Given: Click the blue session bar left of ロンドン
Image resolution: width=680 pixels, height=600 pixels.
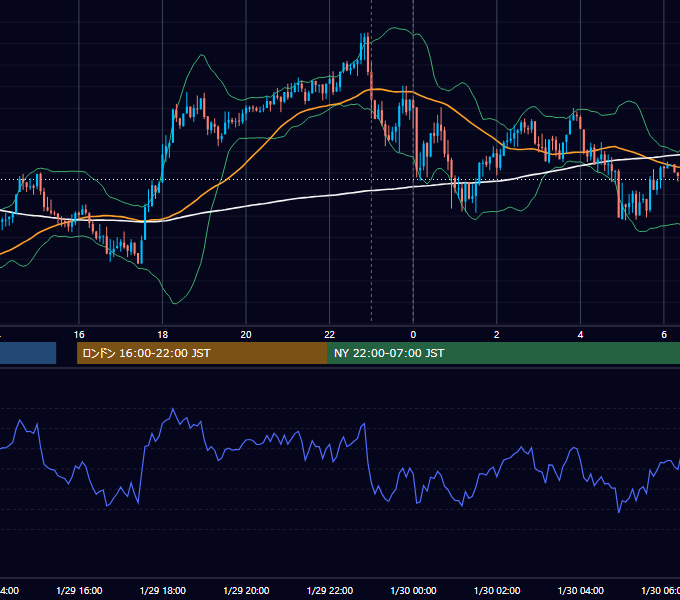Looking at the screenshot, I should coord(28,353).
